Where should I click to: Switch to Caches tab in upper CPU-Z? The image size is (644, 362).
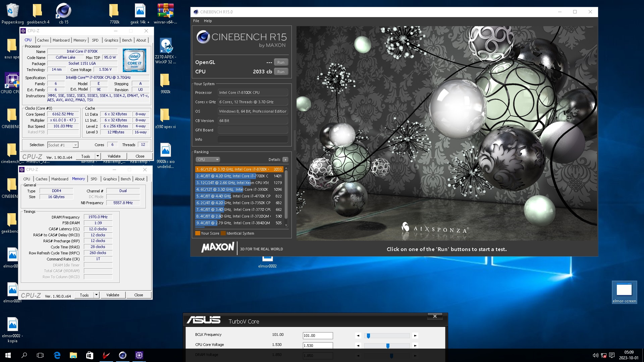[43, 40]
